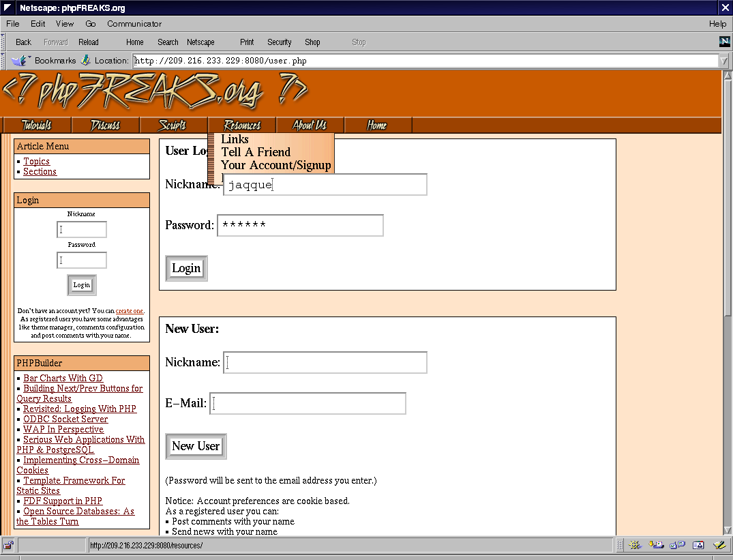733x560 pixels.
Task: Open the Help menu
Action: pyautogui.click(x=717, y=24)
